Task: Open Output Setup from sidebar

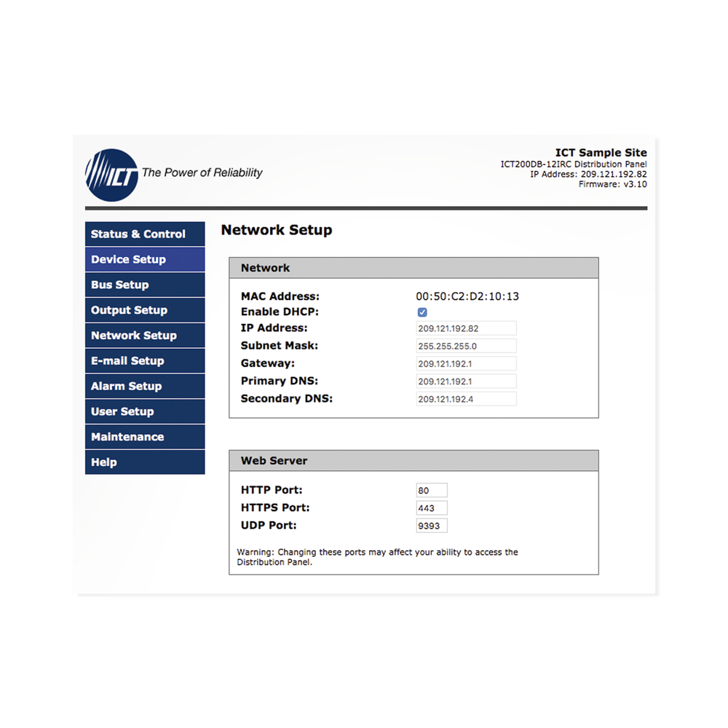Action: pos(145,311)
